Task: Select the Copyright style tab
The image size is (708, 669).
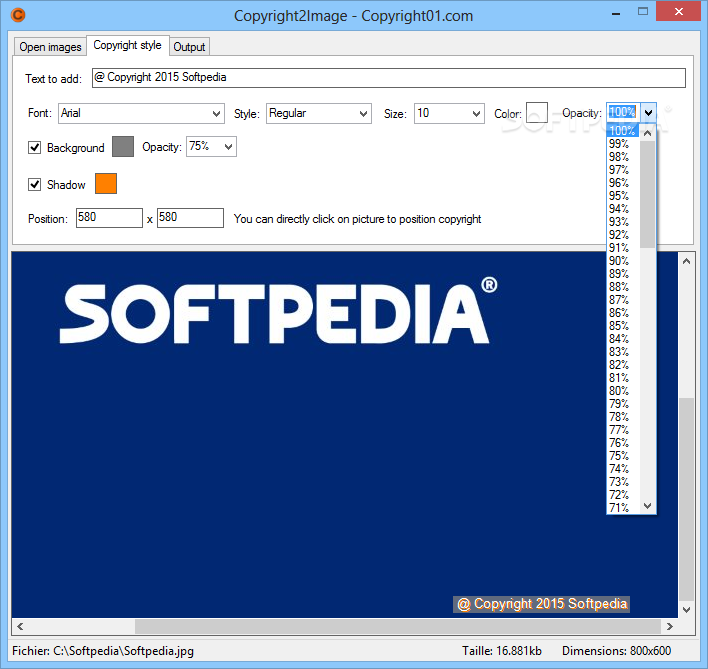Action: 127,45
